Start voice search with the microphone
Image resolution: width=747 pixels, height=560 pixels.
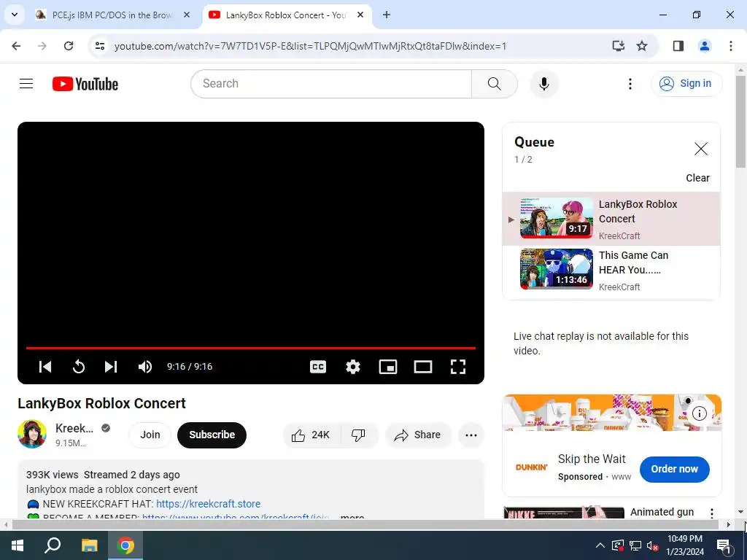pos(543,84)
